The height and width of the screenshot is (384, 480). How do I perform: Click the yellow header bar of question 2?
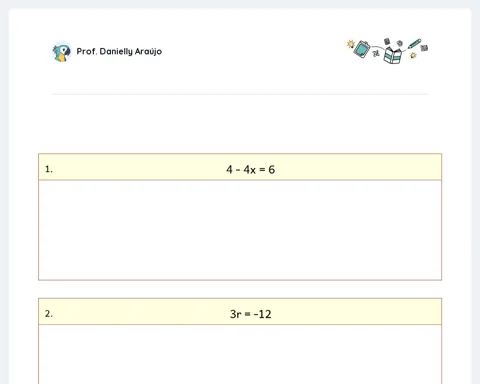point(240,311)
